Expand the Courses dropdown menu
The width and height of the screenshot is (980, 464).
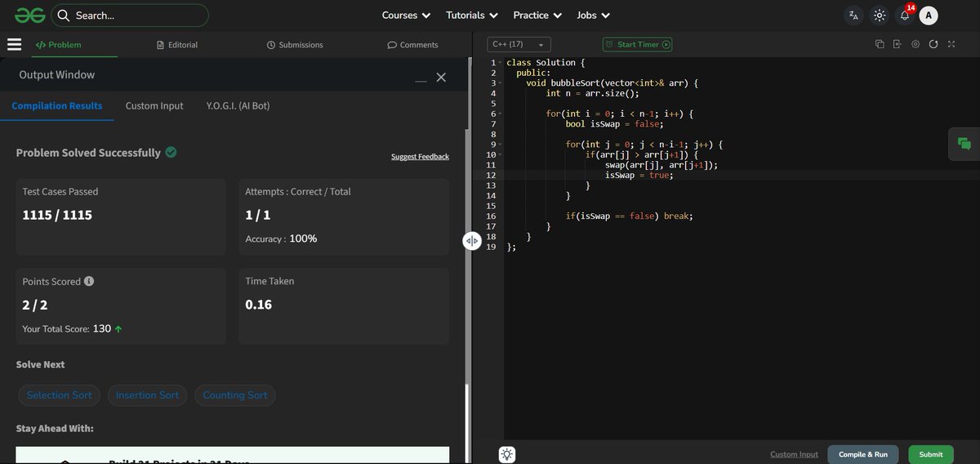pos(406,16)
